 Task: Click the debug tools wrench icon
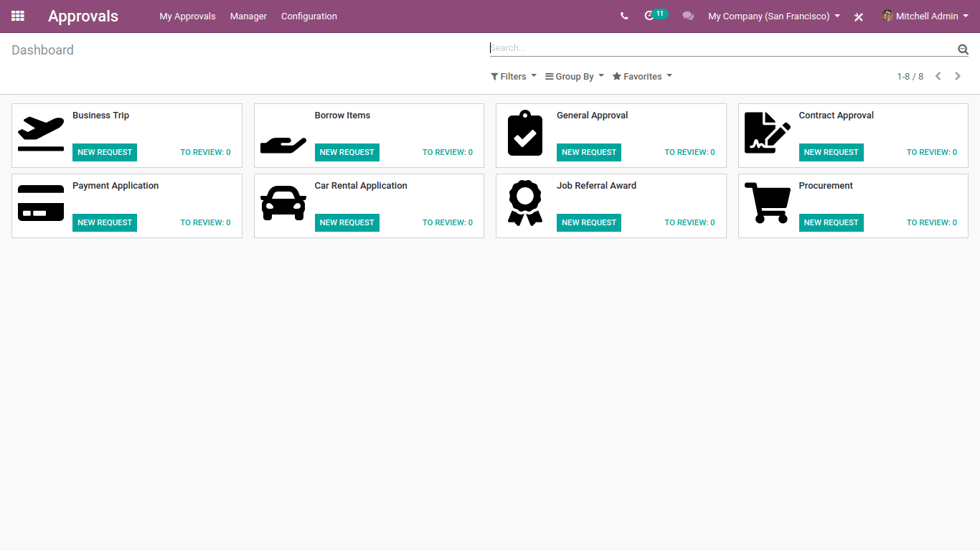point(859,17)
